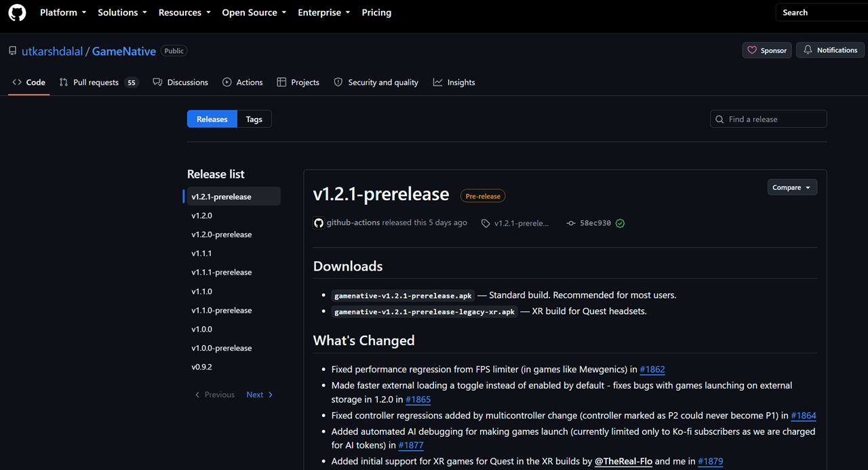The height and width of the screenshot is (470, 868).
Task: Click the Code tab brackets icon
Action: pos(17,82)
